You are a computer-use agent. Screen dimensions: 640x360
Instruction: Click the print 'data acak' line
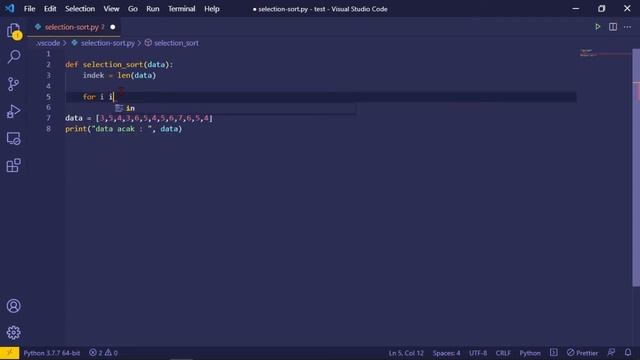point(123,129)
